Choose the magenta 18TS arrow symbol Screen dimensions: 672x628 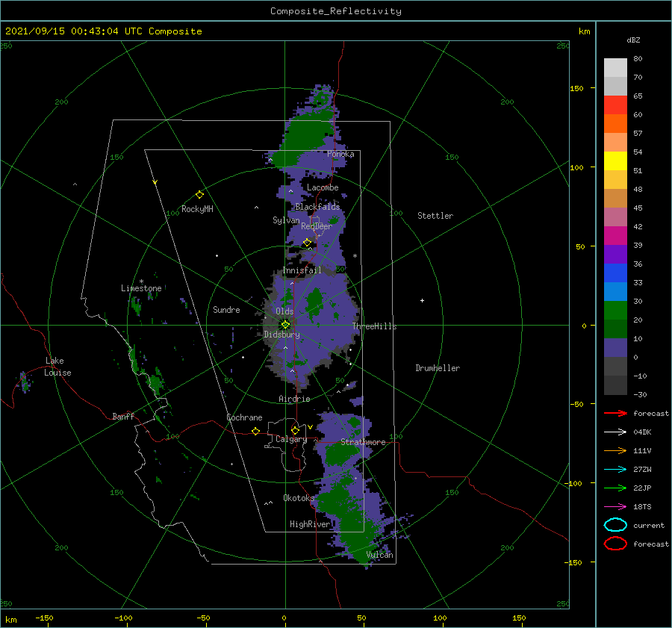coord(615,506)
